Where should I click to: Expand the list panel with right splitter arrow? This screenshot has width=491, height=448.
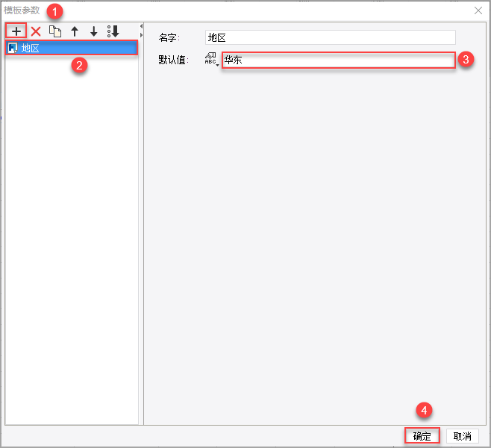141,35
